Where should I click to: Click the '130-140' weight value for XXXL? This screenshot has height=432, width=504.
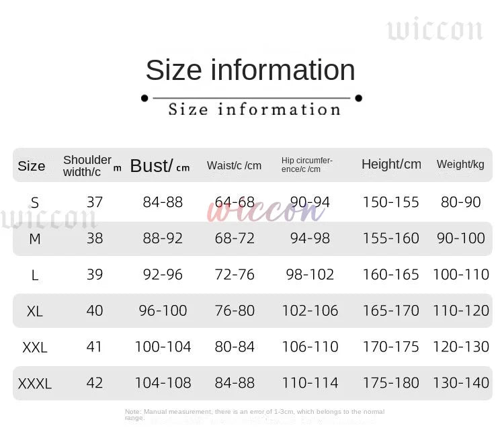click(461, 383)
